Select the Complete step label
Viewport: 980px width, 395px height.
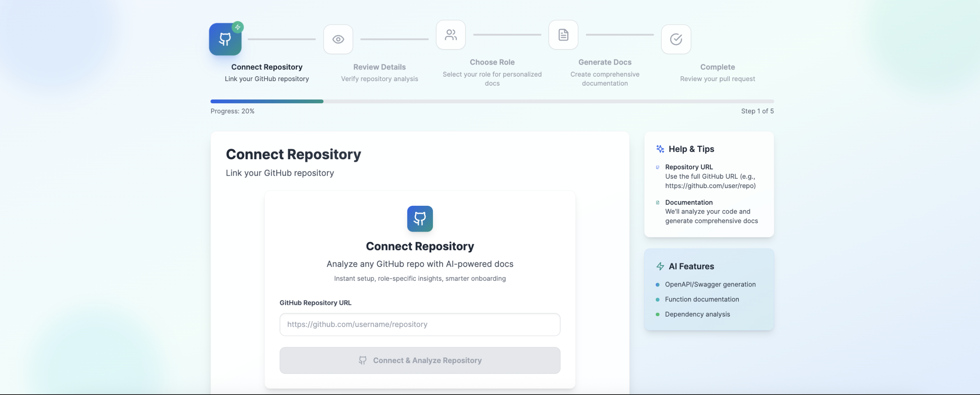click(x=717, y=67)
